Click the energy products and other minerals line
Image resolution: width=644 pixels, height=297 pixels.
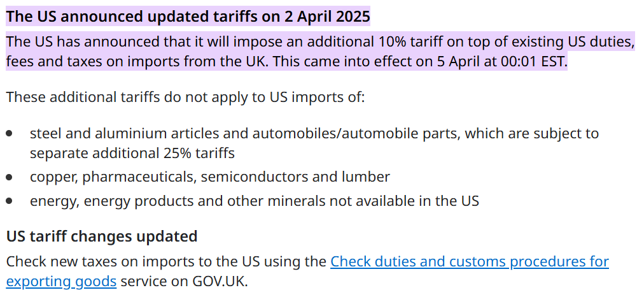point(254,201)
